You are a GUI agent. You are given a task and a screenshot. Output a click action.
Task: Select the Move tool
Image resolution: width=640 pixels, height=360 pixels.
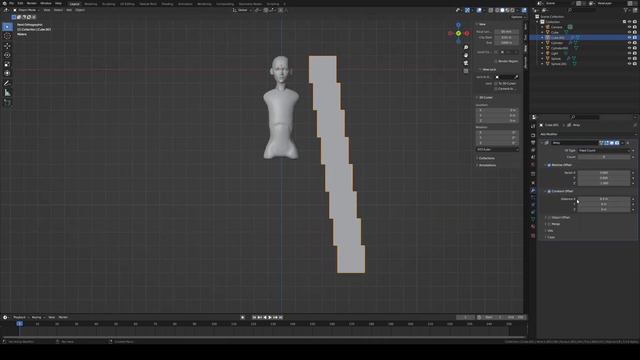[x=7, y=46]
